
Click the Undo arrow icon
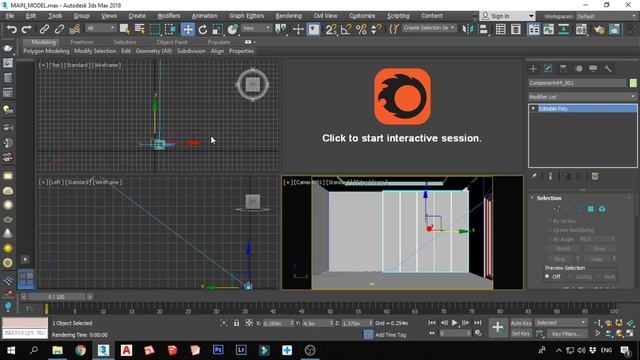click(x=12, y=29)
